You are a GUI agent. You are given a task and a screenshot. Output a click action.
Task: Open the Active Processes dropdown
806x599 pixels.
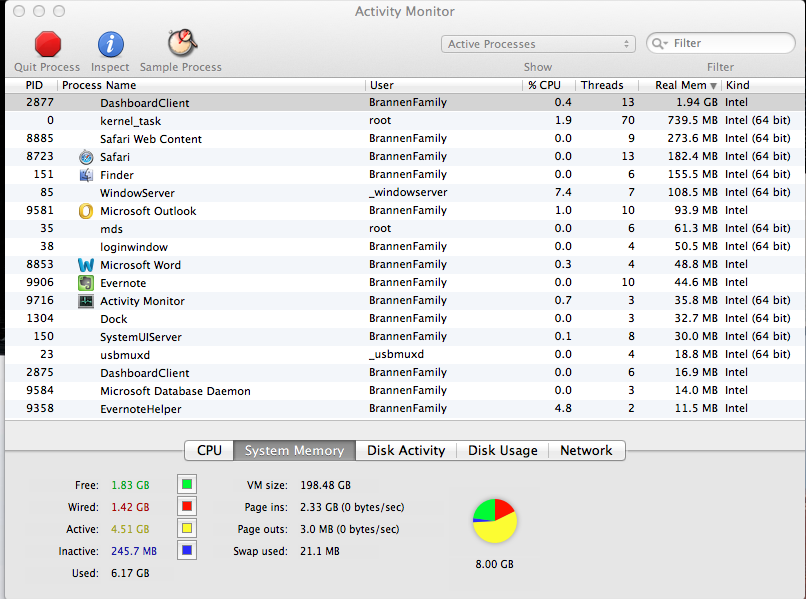coord(538,44)
